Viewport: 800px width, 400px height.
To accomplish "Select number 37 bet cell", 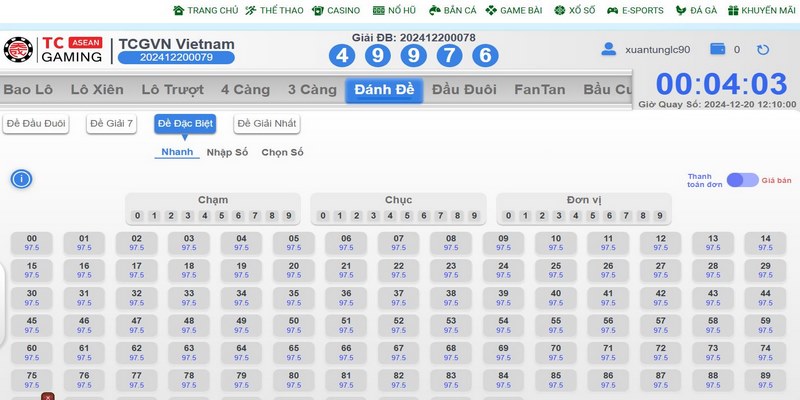I will (398, 298).
